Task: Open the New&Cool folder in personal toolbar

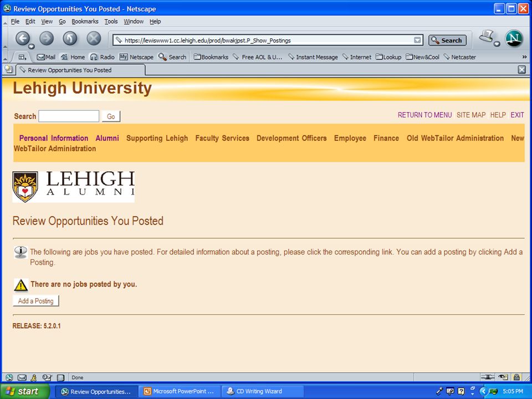Action: [x=422, y=57]
